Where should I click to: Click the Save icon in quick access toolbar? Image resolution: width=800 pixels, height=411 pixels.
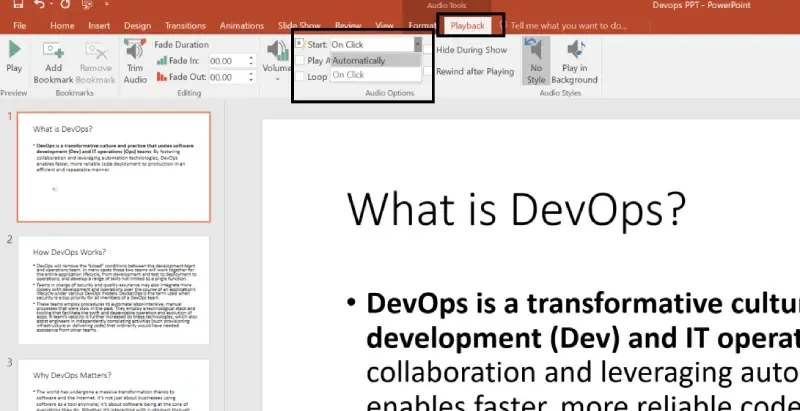19,4
